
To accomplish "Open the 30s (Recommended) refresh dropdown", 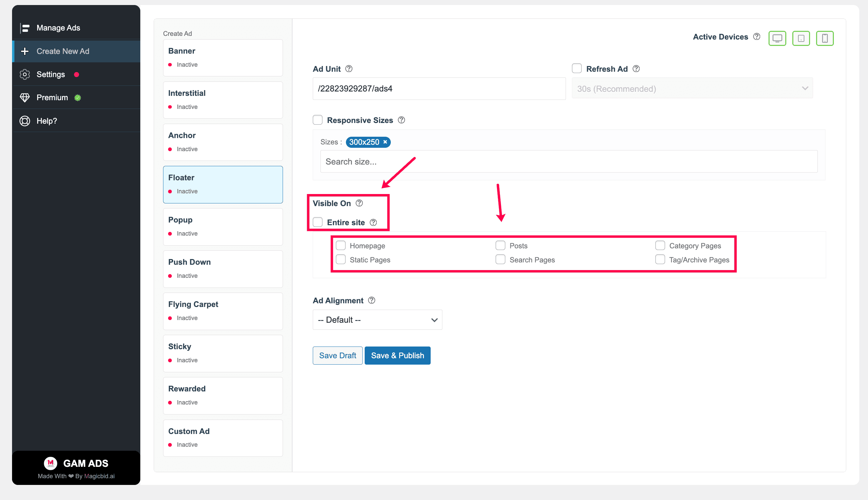I will (692, 88).
